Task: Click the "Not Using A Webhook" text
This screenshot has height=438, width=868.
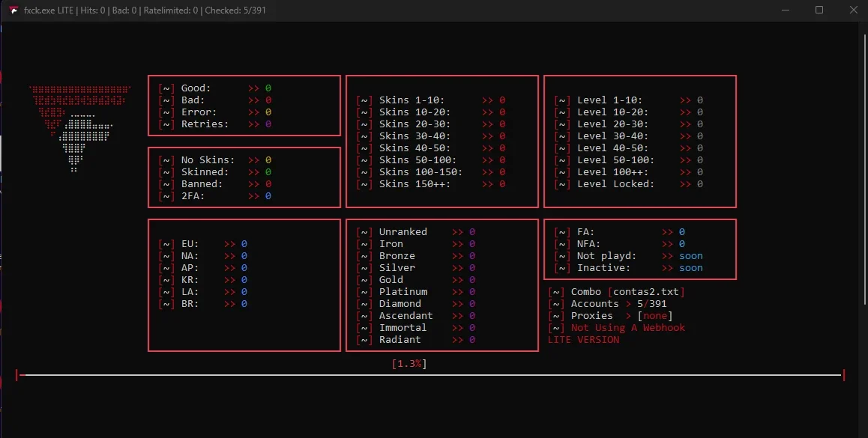Action: pos(627,328)
